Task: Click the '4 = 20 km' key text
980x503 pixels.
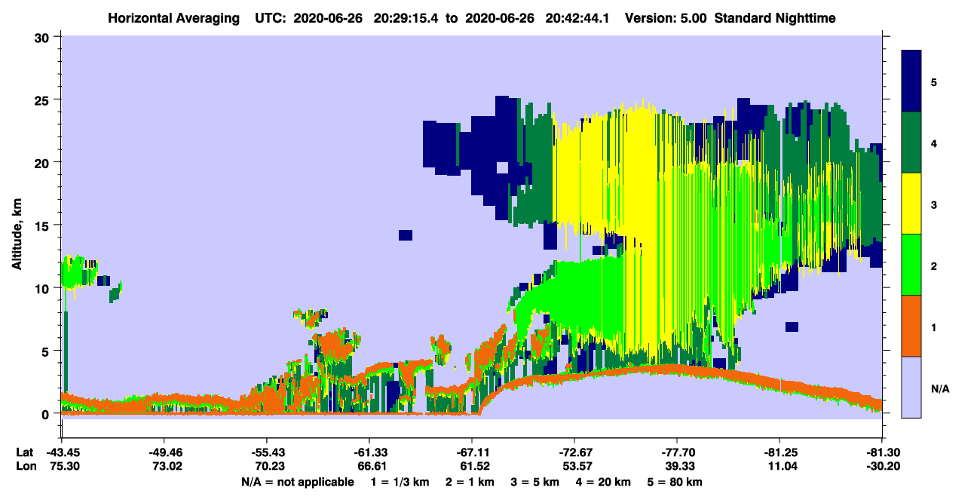Action: click(602, 482)
